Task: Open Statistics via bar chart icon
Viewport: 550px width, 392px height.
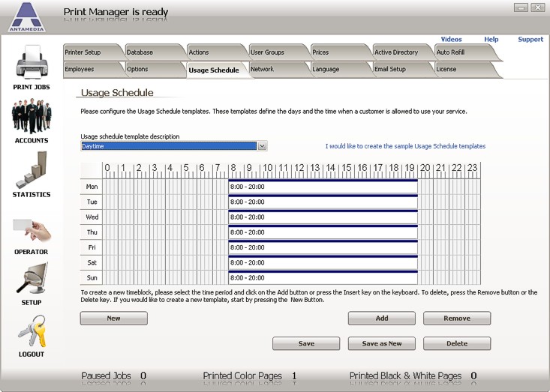Action: pos(32,169)
